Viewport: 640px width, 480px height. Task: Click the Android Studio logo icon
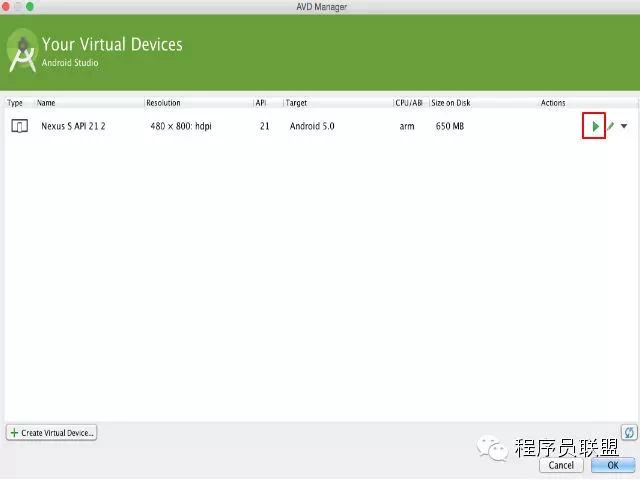(23, 51)
